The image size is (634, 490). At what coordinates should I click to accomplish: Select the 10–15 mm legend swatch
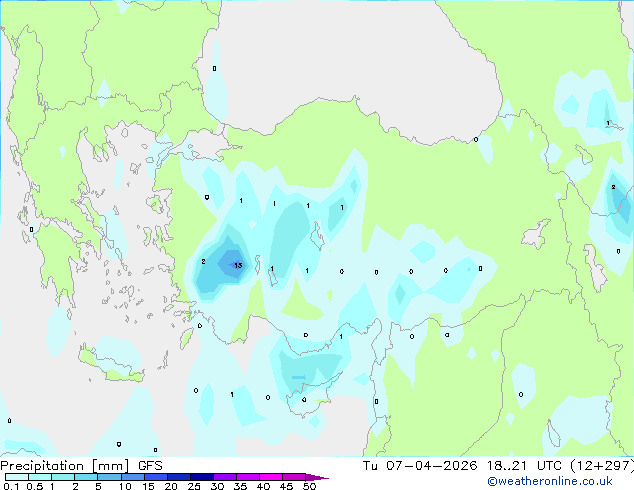point(133,477)
